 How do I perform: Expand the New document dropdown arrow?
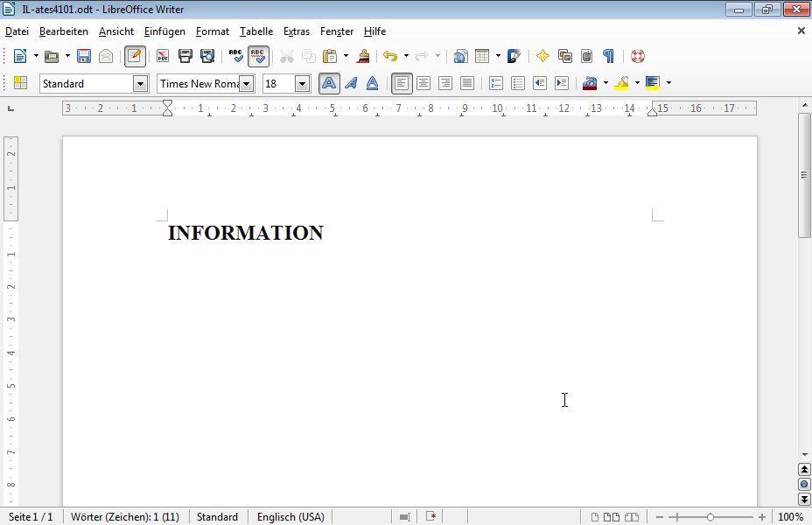[36, 56]
